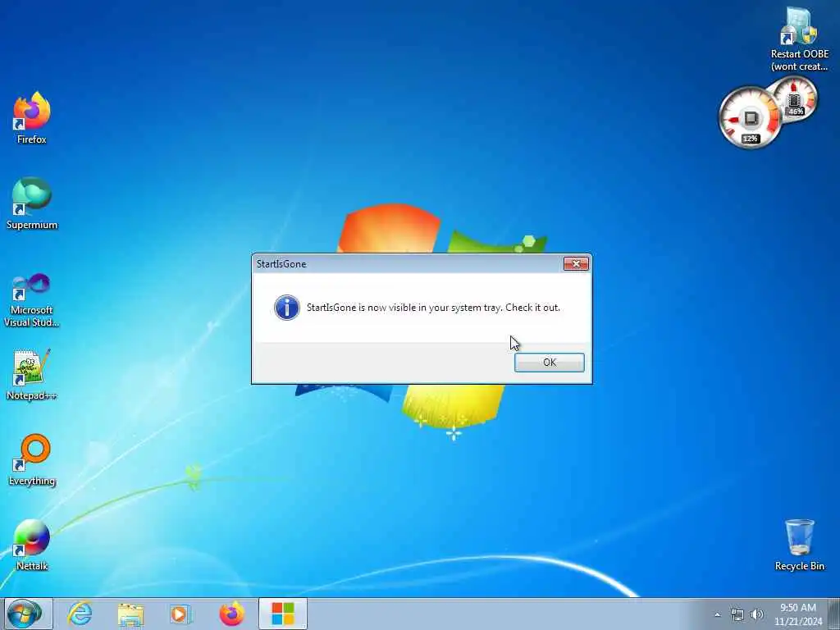840x630 pixels.
Task: Click the StartIsGone dialog title bar
Action: coord(407,263)
